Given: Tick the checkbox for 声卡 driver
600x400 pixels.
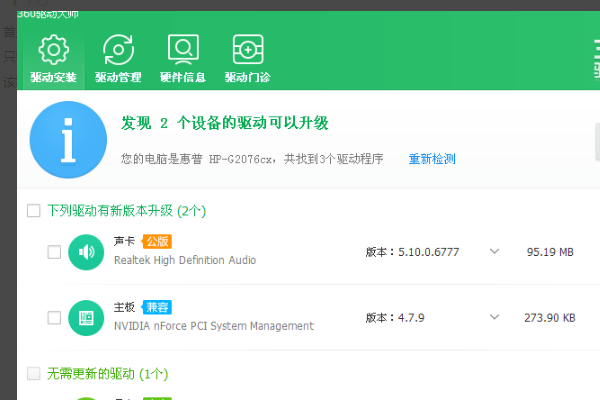Looking at the screenshot, I should [x=54, y=252].
